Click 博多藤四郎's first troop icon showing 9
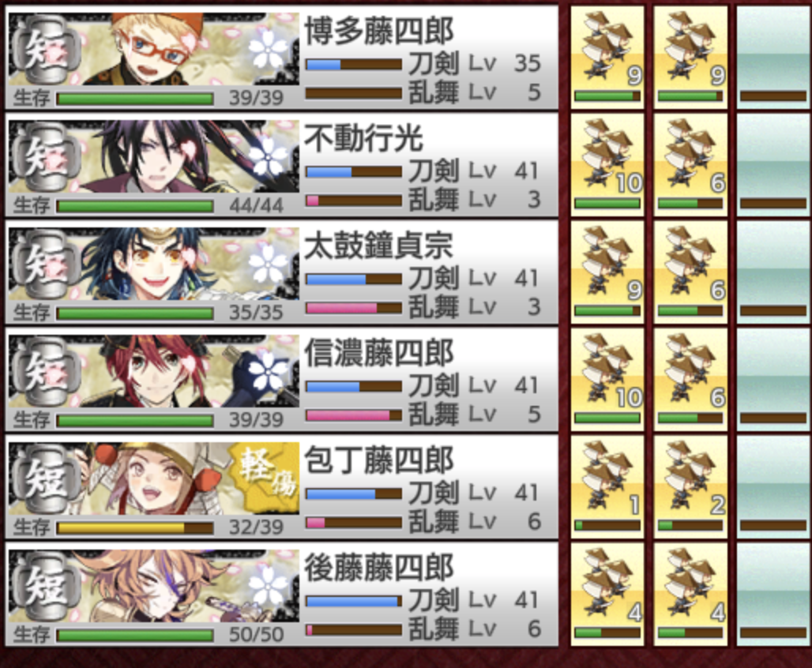Viewport: 812px width, 668px height. (607, 57)
